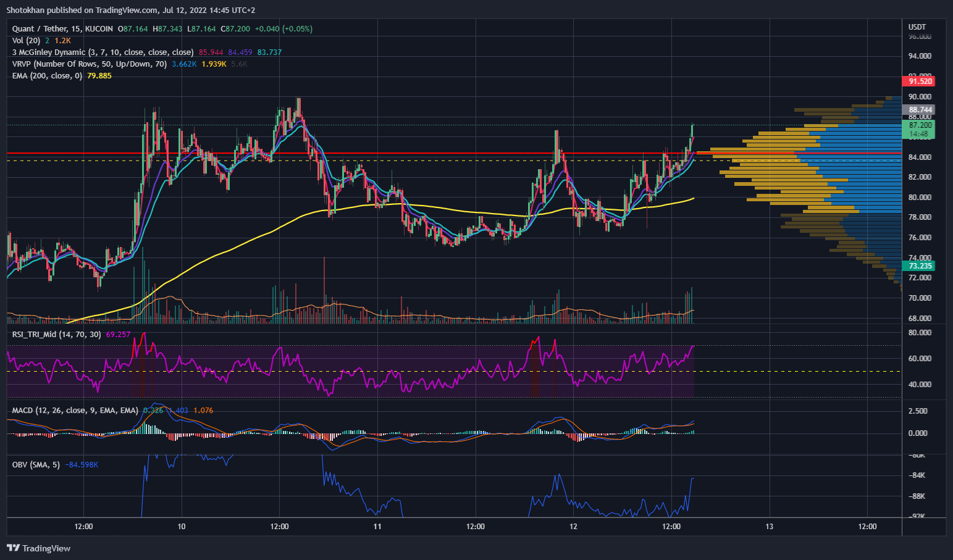Click the 60.000 label on the RSI axis
Viewport: 953px width, 560px height.
[x=920, y=359]
